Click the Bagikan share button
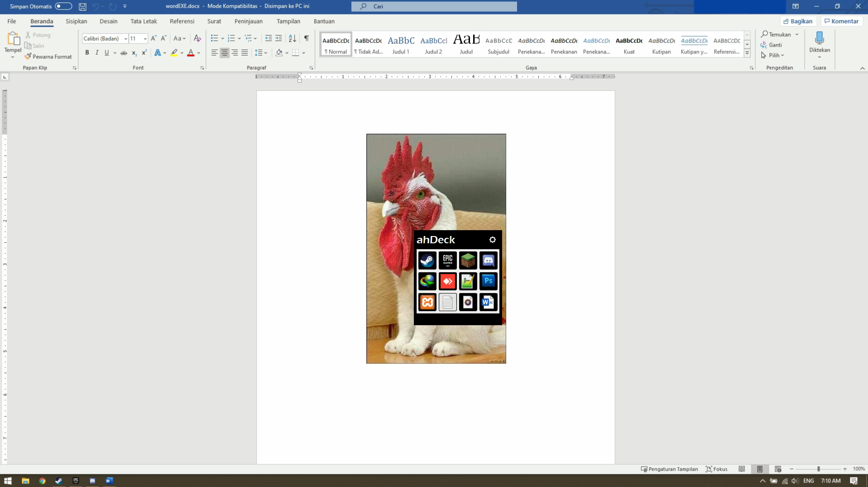This screenshot has height=487, width=868. tap(798, 21)
